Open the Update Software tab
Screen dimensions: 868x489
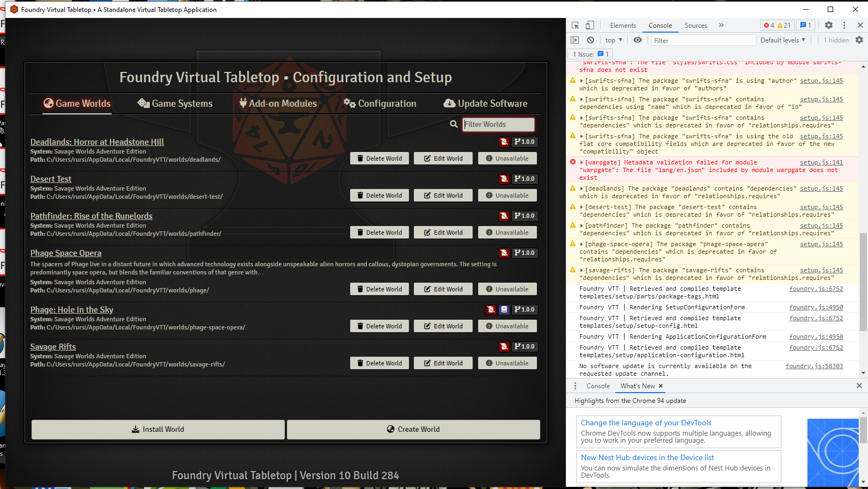(486, 103)
